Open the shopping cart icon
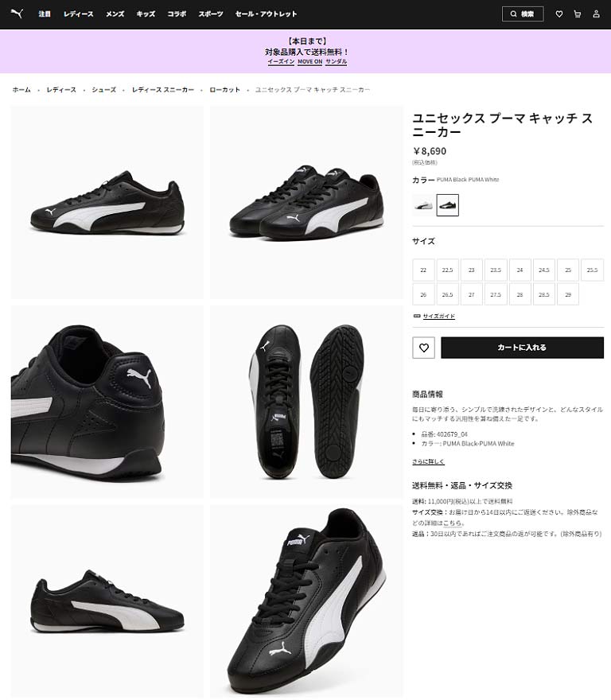The height and width of the screenshot is (700, 611). coord(577,14)
